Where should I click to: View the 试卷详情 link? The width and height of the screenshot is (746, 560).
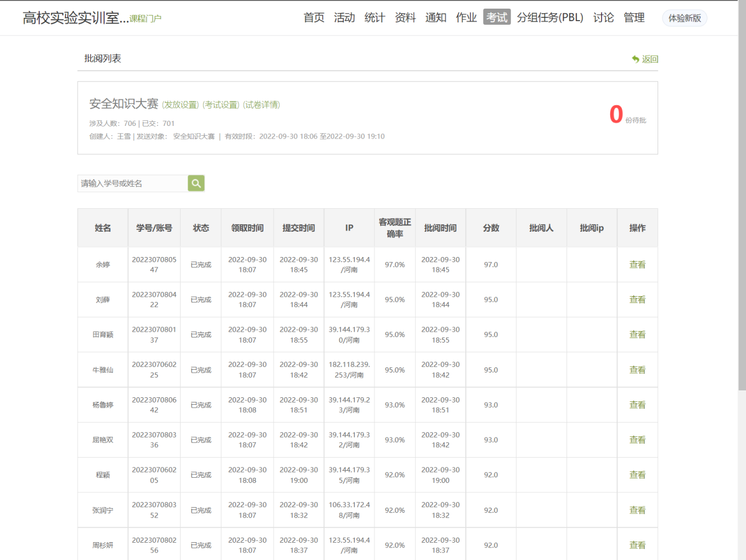[x=261, y=105]
